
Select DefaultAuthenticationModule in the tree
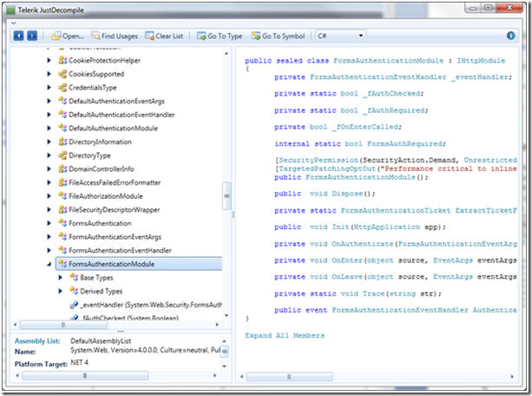114,129
